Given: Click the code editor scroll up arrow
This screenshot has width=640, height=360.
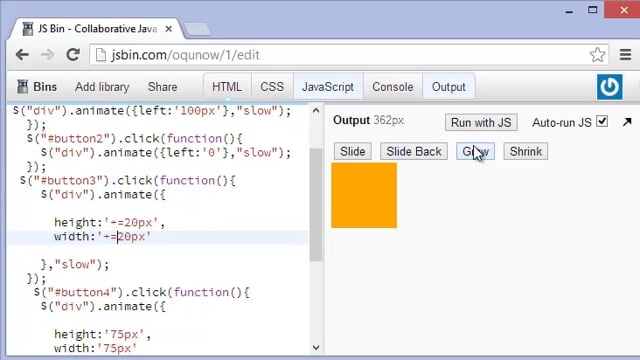Looking at the screenshot, I should click(316, 111).
